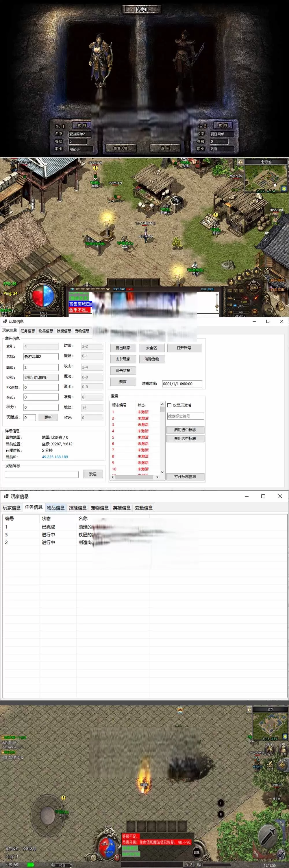Click the 道馆 minimap thumbnail
Screen dimensions: 289x868
[270, 725]
